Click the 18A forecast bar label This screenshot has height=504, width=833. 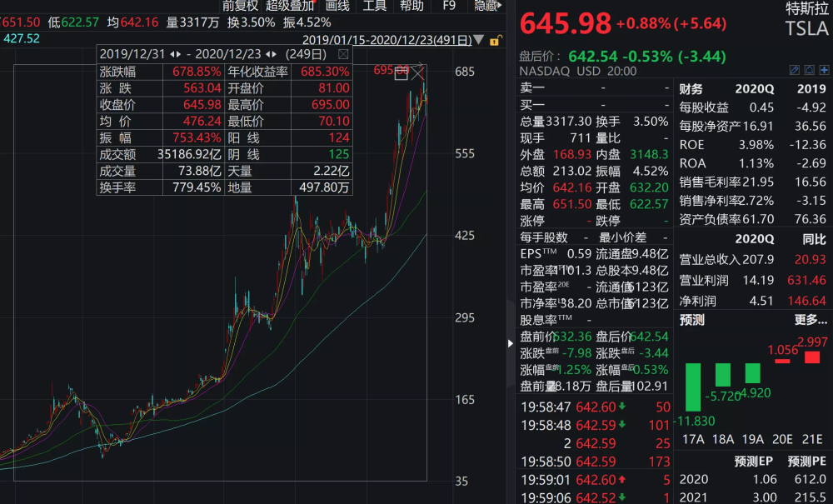click(x=722, y=439)
